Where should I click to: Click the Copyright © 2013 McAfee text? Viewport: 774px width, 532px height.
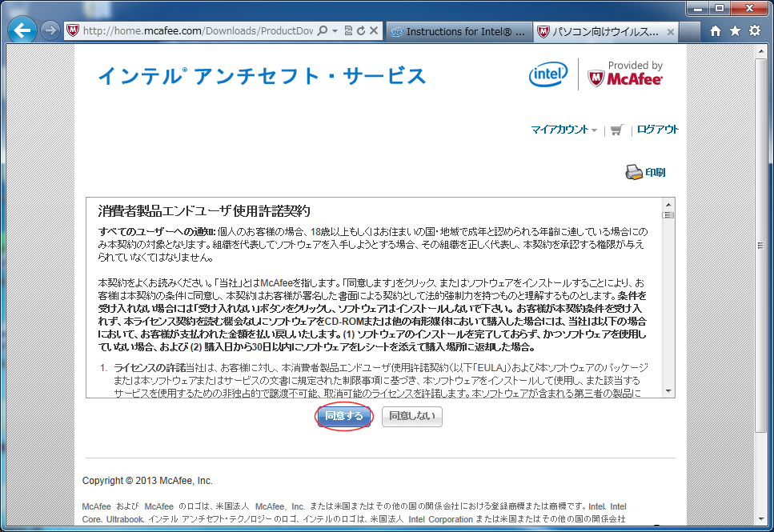pos(147,481)
